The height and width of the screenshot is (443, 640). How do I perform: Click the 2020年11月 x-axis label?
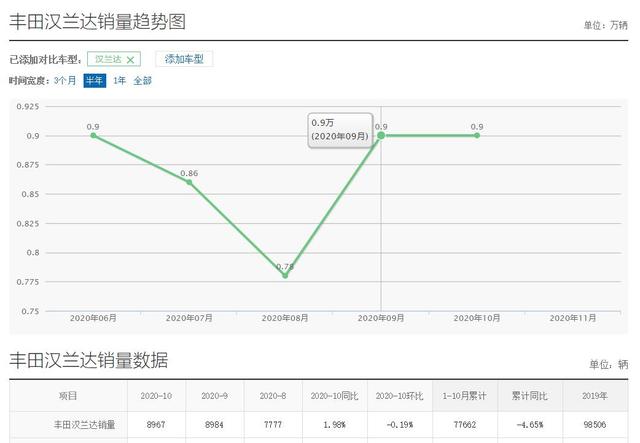pos(573,318)
